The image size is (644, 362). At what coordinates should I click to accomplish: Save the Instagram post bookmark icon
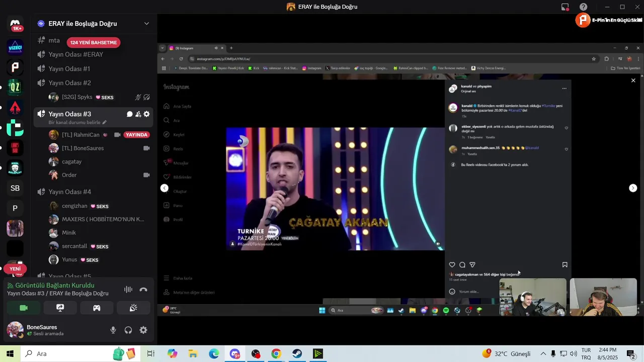click(x=565, y=264)
